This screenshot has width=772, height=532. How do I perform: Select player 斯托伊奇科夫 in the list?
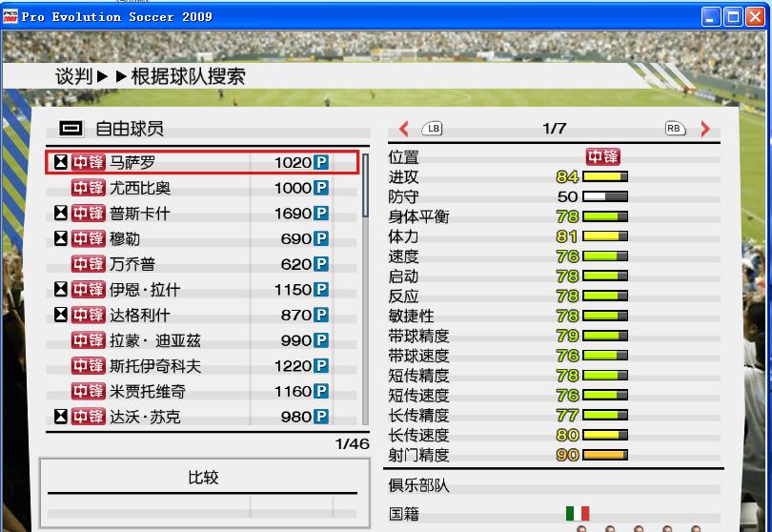pyautogui.click(x=202, y=366)
